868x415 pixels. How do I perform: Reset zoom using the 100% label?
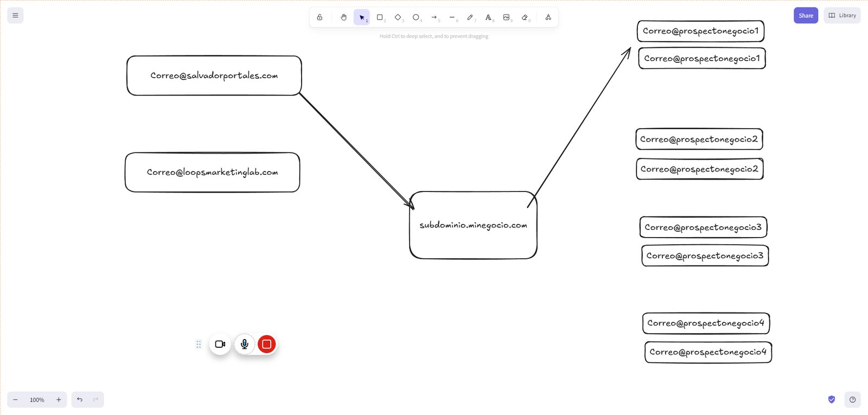(x=37, y=400)
